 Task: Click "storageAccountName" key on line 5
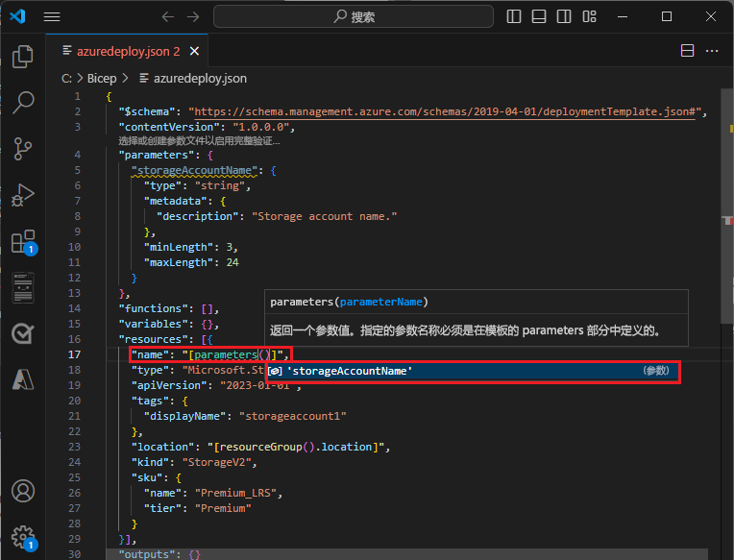[x=194, y=170]
